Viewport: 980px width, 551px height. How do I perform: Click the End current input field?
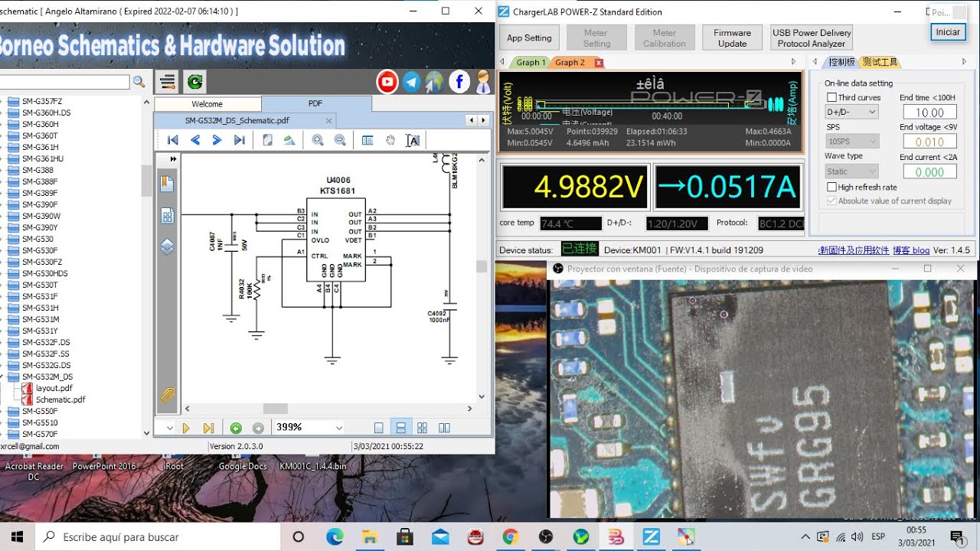[929, 172]
